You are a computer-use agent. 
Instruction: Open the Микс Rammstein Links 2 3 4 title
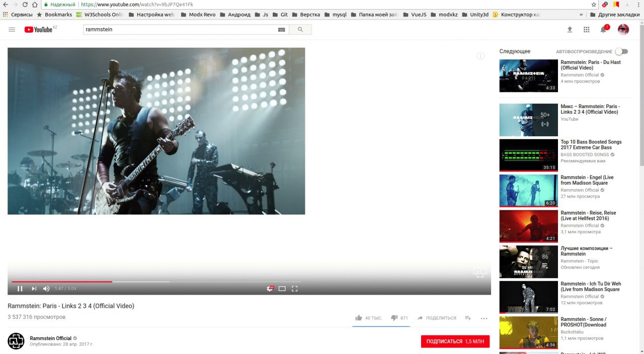(x=590, y=109)
